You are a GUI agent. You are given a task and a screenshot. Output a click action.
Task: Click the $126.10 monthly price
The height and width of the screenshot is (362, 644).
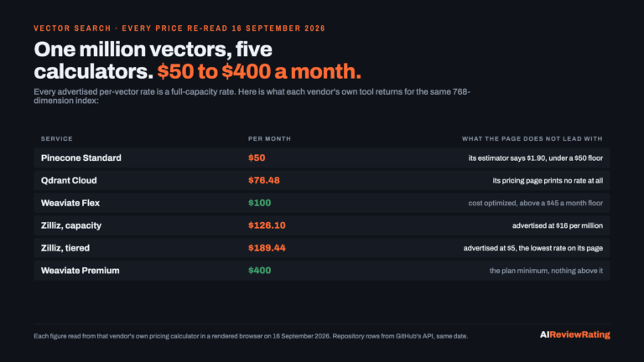(x=267, y=225)
